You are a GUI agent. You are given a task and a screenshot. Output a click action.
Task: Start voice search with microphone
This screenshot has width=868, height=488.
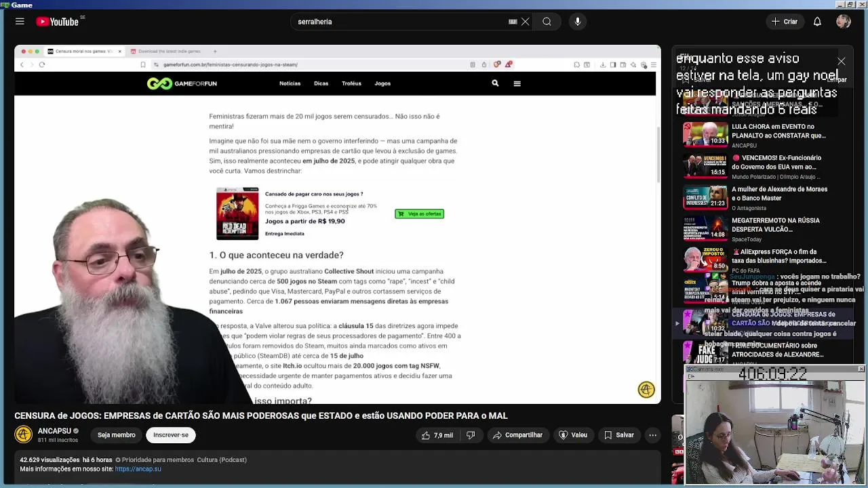[578, 22]
